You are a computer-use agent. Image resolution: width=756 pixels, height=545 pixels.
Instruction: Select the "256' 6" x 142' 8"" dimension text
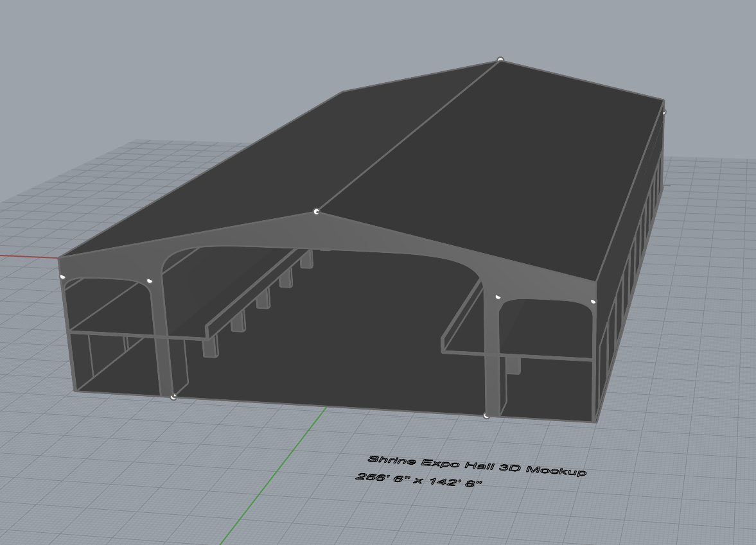coord(419,480)
